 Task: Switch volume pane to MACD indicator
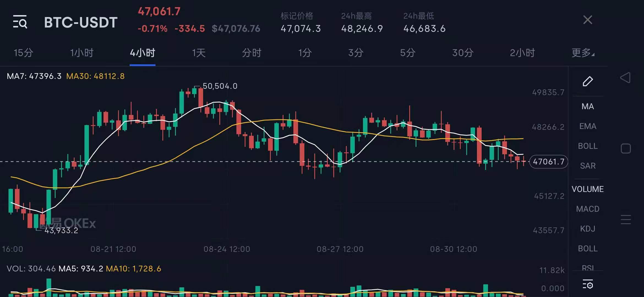pyautogui.click(x=588, y=209)
